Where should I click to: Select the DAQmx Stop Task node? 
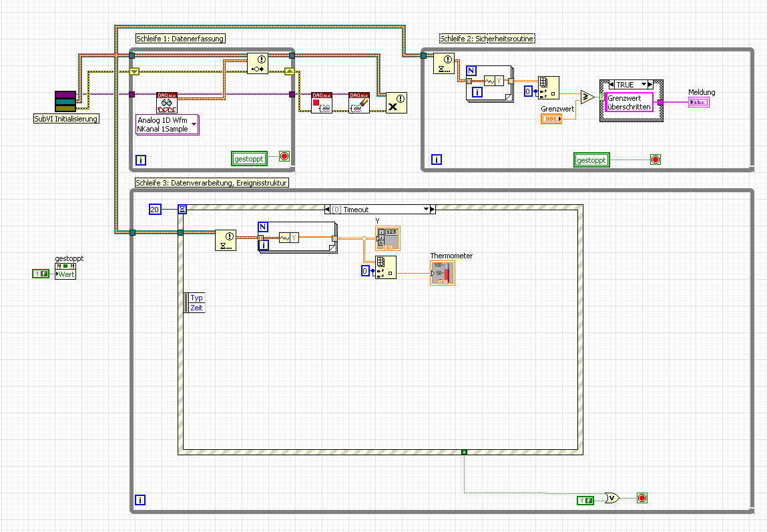[x=321, y=103]
